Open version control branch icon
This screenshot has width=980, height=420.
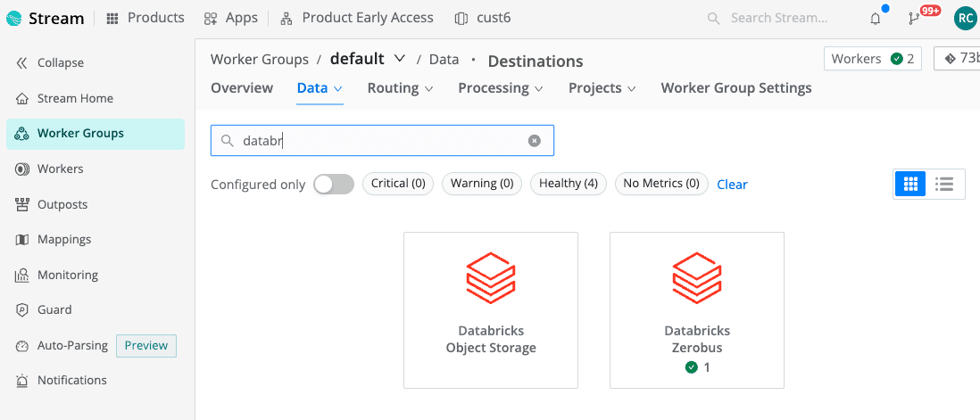click(x=913, y=19)
